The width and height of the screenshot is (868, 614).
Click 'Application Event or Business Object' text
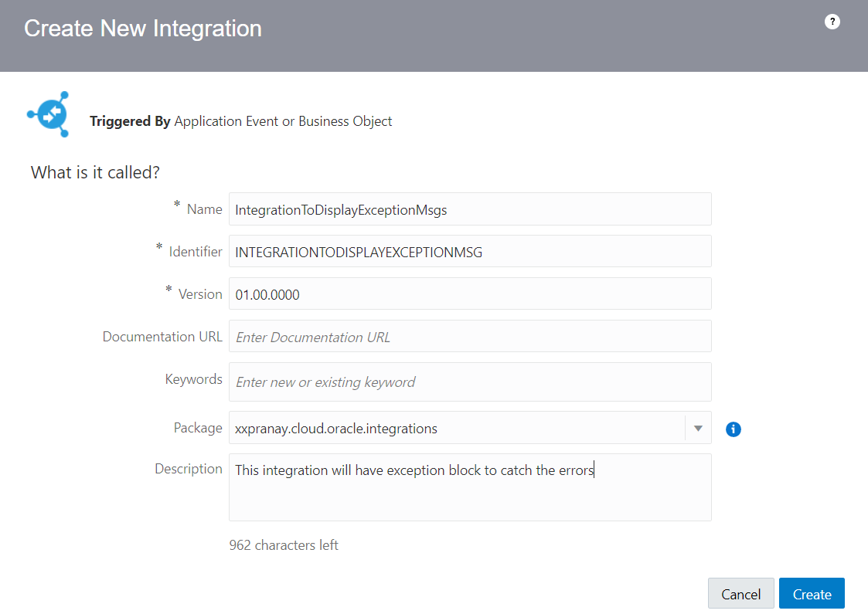click(283, 121)
